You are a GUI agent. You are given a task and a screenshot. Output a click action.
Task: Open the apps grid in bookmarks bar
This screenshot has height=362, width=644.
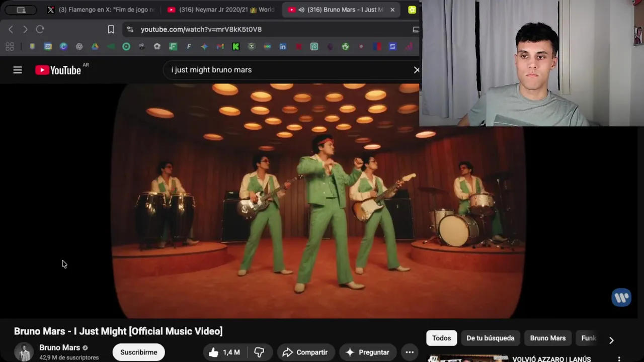pyautogui.click(x=10, y=47)
